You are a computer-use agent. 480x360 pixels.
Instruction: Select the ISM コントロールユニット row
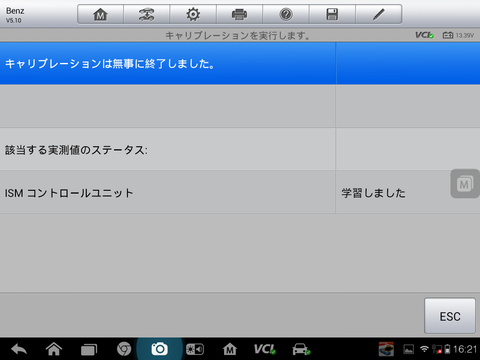pos(240,192)
